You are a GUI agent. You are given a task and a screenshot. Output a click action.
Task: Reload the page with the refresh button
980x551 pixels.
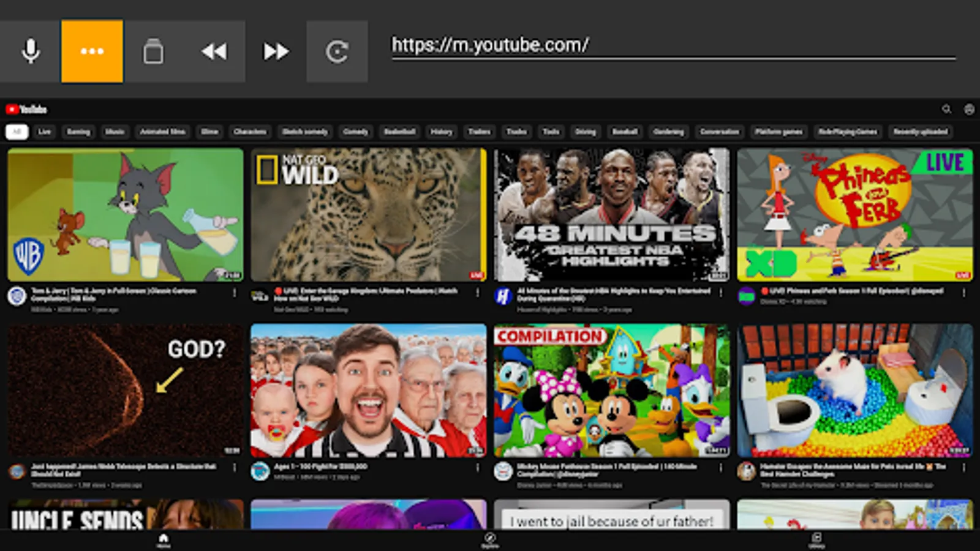point(337,51)
